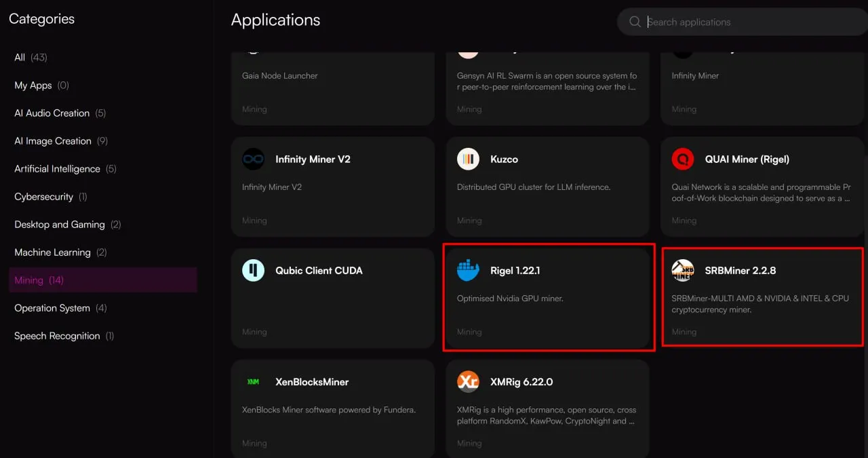The height and width of the screenshot is (458, 868).
Task: Click the Kuzco striped app icon
Action: (469, 159)
